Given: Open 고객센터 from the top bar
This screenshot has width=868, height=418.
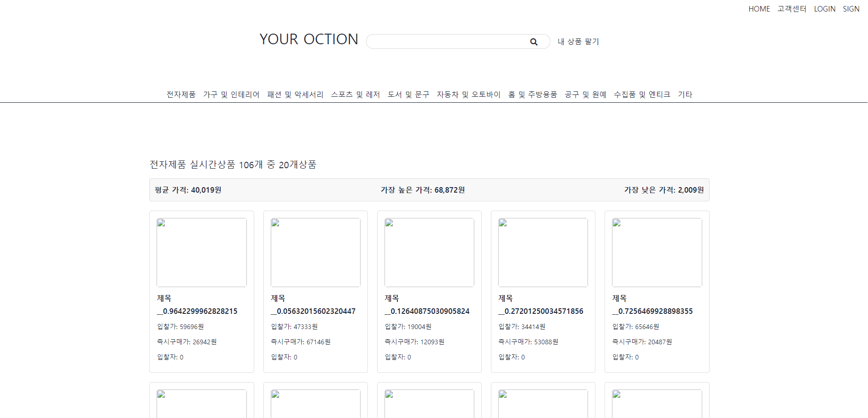Looking at the screenshot, I should click(x=791, y=8).
